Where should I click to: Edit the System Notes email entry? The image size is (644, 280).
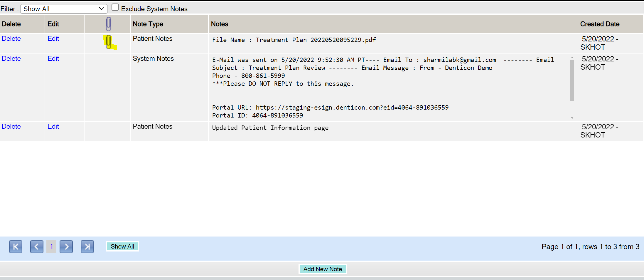(x=53, y=58)
